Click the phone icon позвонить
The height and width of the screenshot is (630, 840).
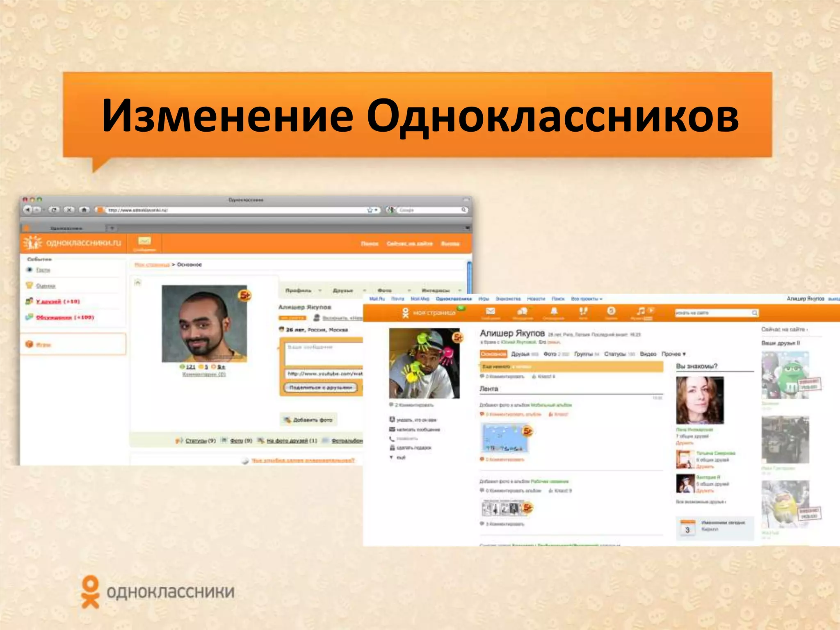coord(392,438)
